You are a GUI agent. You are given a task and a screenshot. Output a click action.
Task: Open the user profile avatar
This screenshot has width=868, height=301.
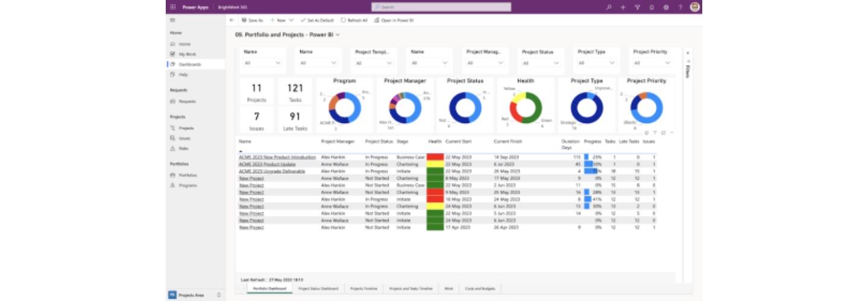click(x=695, y=7)
